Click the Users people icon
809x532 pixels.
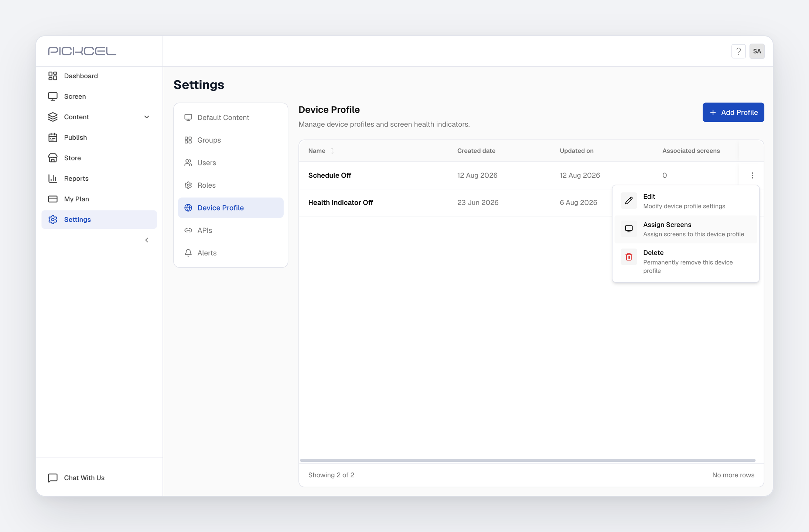click(188, 163)
